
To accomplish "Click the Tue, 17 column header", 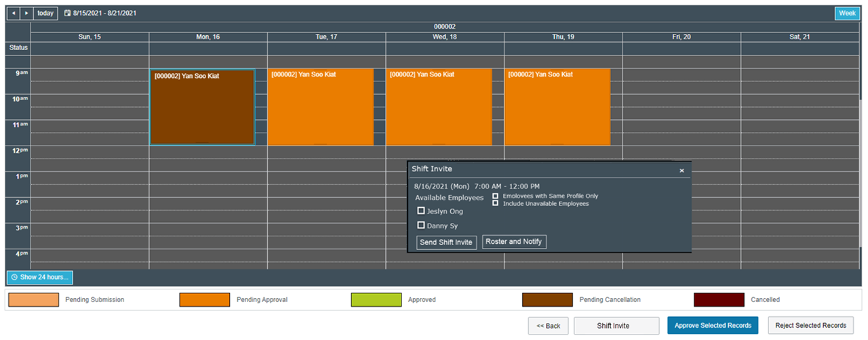I will (x=326, y=37).
